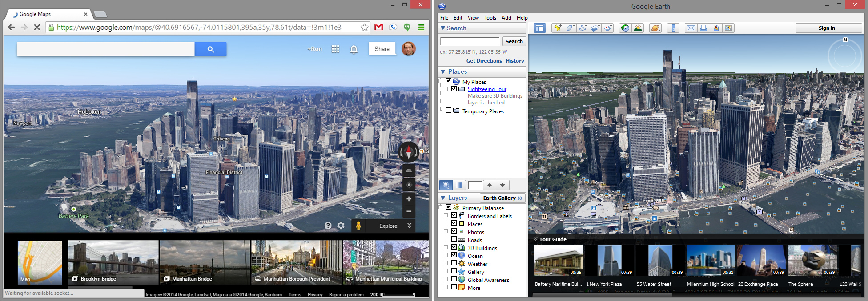Image resolution: width=868 pixels, height=301 pixels.
Task: Open notifications bell in Google Maps
Action: pyautogui.click(x=354, y=49)
